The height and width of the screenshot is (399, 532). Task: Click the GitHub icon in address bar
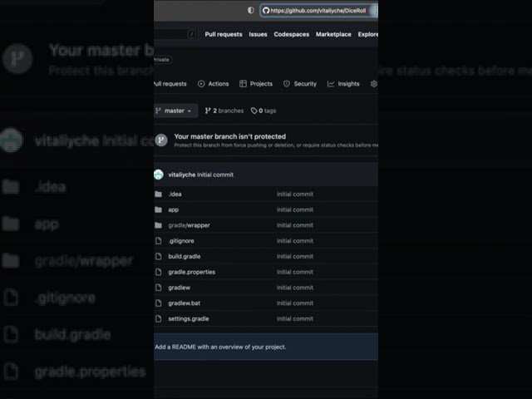coord(266,11)
